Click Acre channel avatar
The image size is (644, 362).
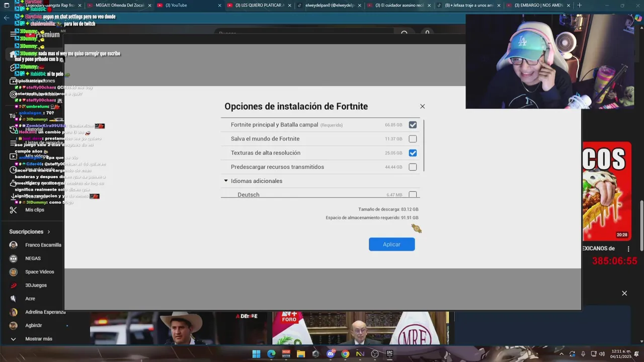[x=14, y=299]
